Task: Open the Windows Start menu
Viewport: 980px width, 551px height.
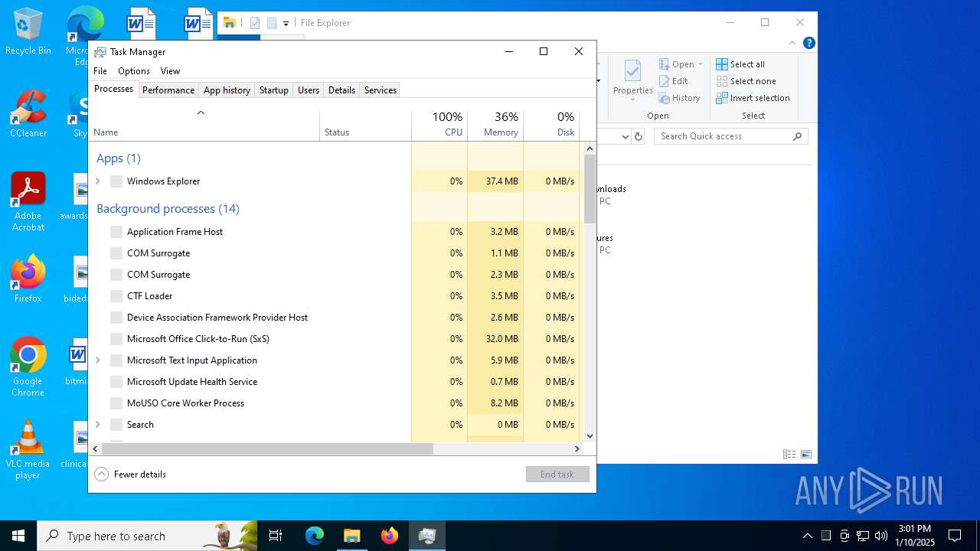Action: 18,536
